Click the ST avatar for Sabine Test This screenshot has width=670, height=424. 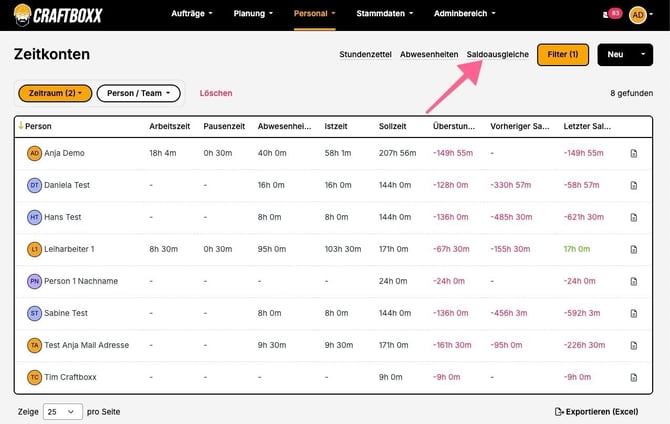click(34, 313)
